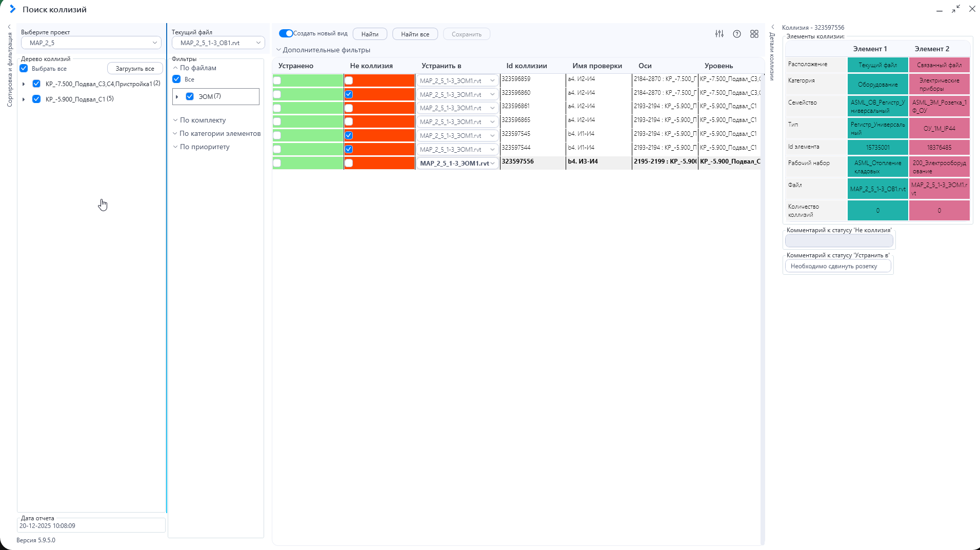Sort by the 'Id коллизии' column header
The image size is (980, 550).
pos(527,66)
